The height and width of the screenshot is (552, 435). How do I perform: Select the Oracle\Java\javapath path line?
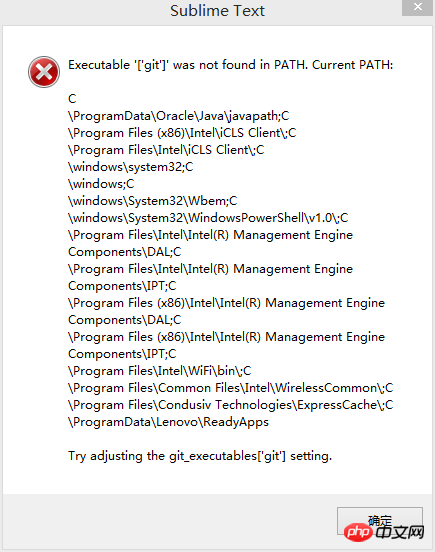178,116
